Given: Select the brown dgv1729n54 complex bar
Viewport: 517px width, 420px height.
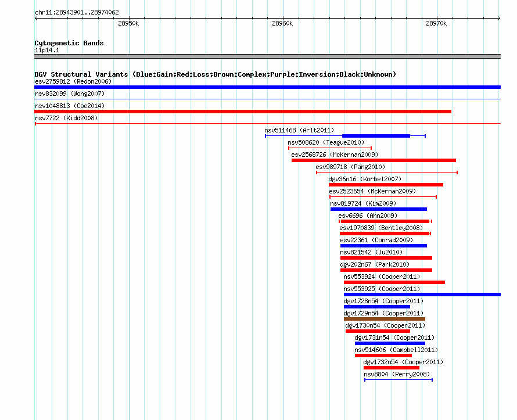Looking at the screenshot, I should click(385, 319).
